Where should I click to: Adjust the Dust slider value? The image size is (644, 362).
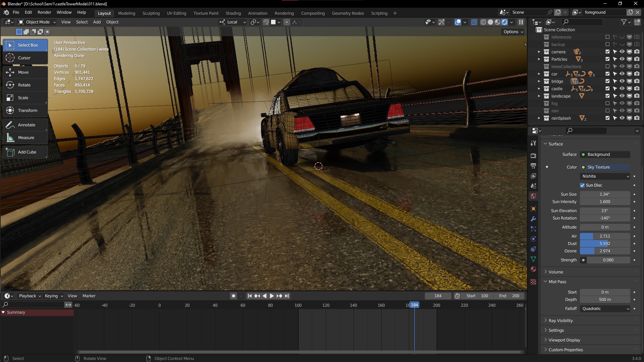pyautogui.click(x=605, y=244)
